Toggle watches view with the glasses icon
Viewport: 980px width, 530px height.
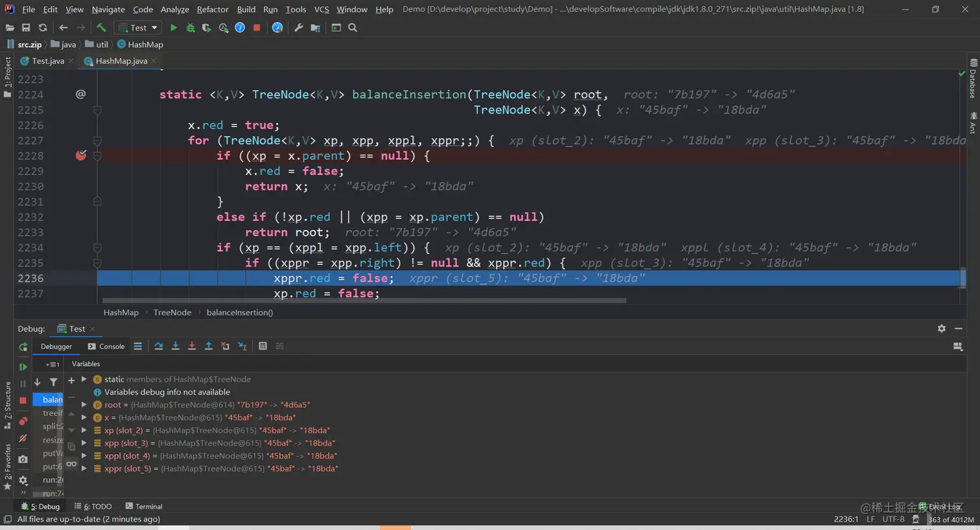(71, 464)
